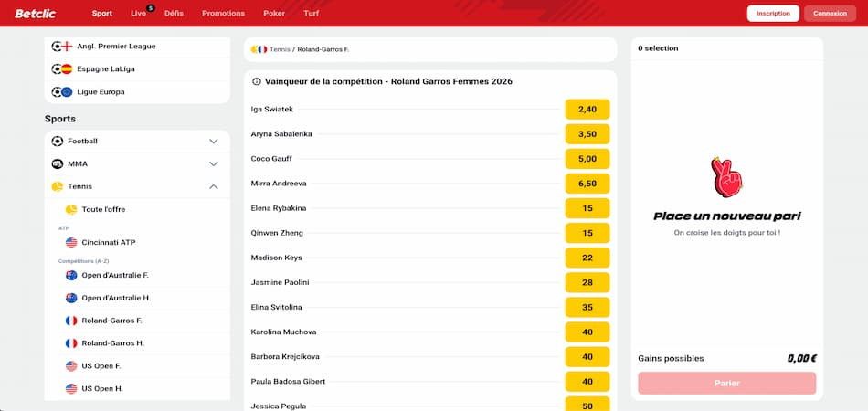868x411 pixels.
Task: Go to the Promotions menu
Action: (x=223, y=14)
